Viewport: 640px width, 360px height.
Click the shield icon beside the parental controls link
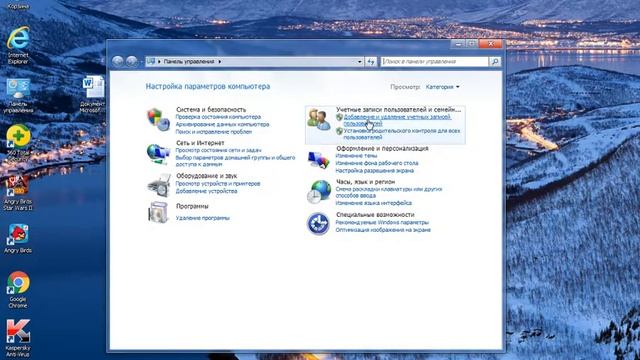pos(339,131)
